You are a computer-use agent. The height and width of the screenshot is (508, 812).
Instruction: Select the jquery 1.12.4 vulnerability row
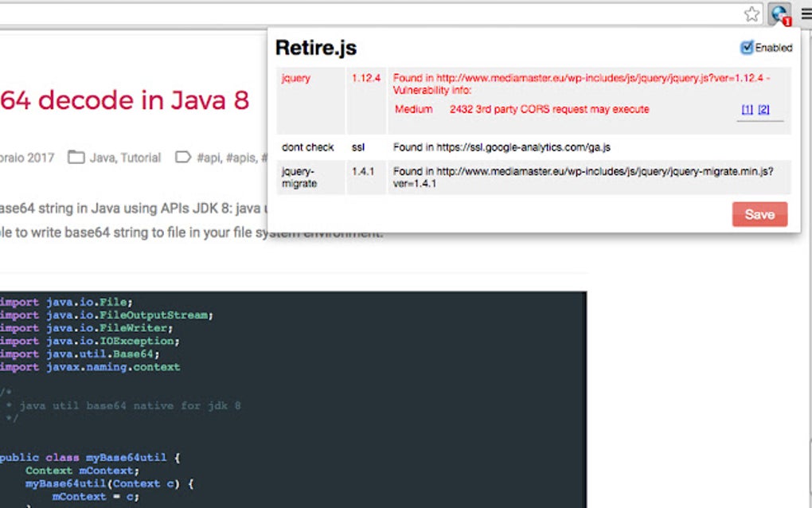point(295,78)
